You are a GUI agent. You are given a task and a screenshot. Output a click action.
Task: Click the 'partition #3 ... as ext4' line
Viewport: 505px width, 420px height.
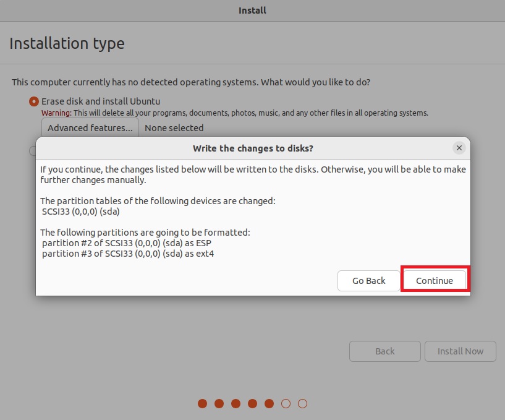coord(128,253)
